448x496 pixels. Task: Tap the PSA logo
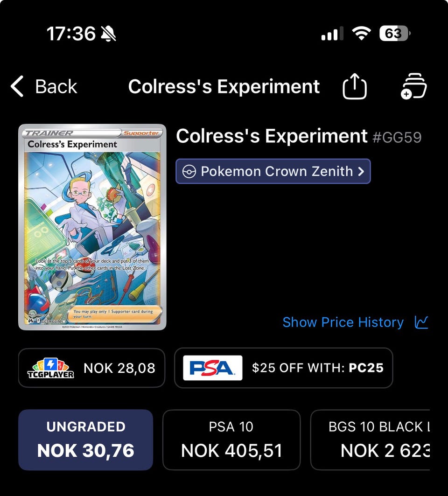(212, 368)
